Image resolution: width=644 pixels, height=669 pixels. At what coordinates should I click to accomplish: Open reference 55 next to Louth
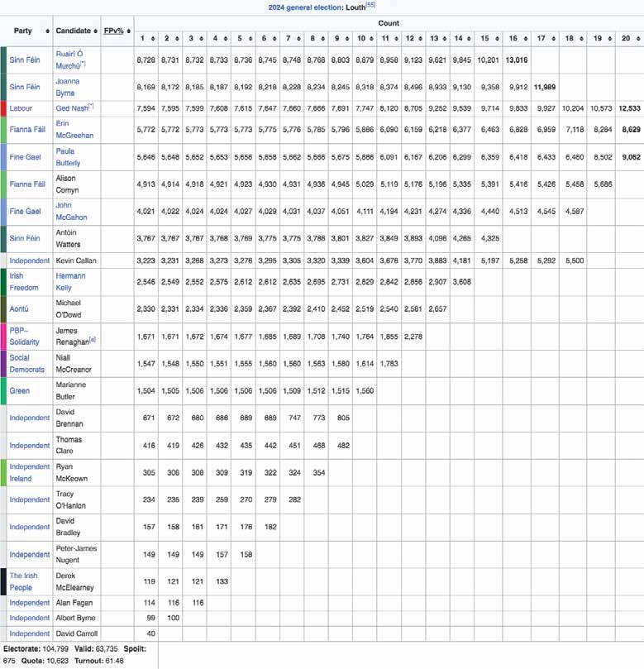point(370,5)
